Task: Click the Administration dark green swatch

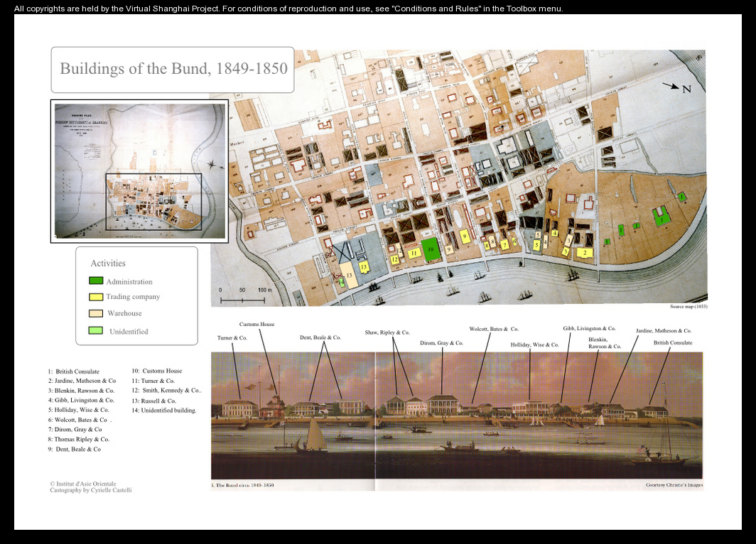Action: (x=95, y=281)
